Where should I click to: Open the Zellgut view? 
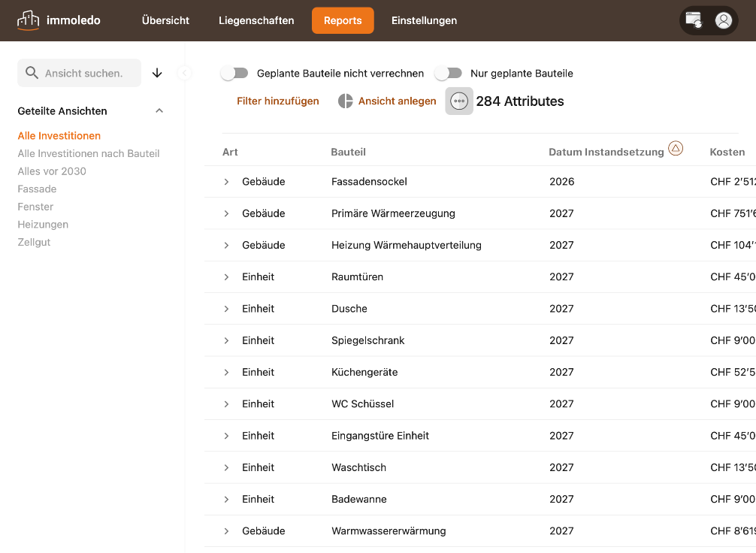34,243
